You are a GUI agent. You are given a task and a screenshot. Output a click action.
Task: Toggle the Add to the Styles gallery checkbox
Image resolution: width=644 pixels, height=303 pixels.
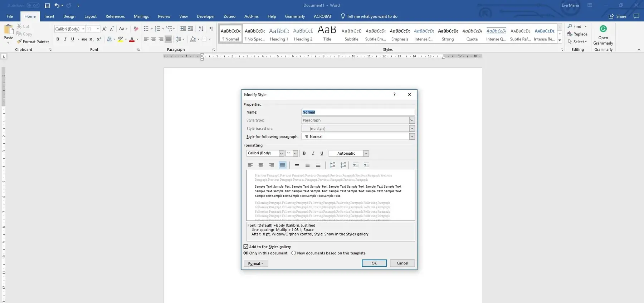pyautogui.click(x=246, y=247)
